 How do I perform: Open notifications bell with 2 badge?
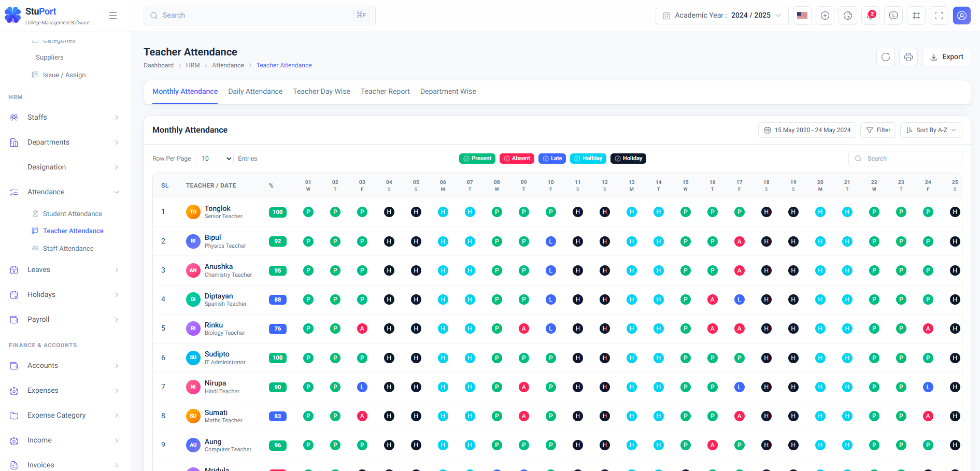pyautogui.click(x=871, y=16)
